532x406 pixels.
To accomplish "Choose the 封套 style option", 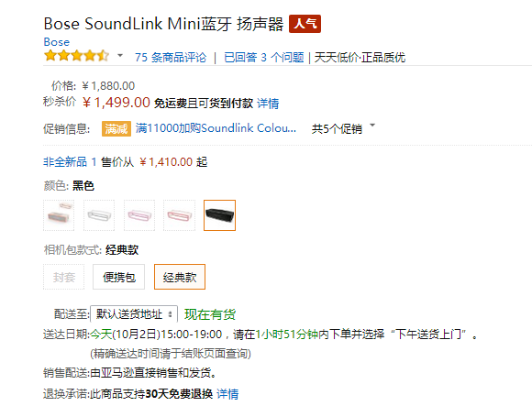I will (64, 277).
